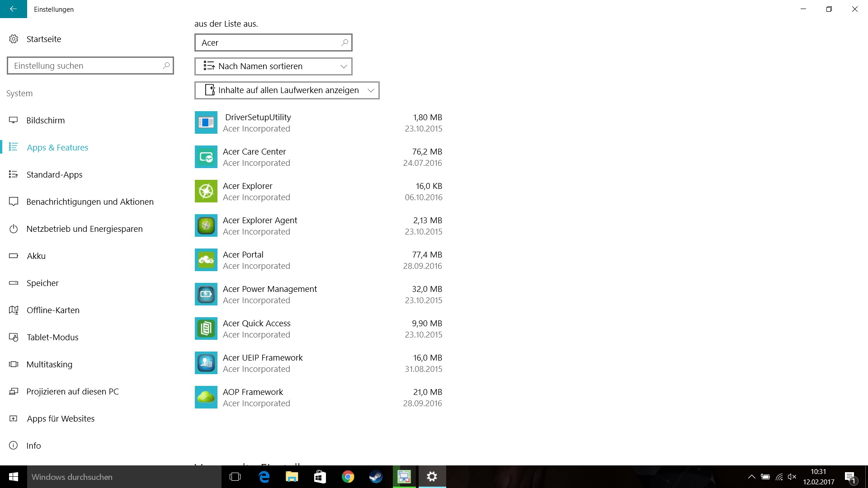Expand the Inhalte auf allen Laufwerken dropdown
868x488 pixels.
(287, 90)
